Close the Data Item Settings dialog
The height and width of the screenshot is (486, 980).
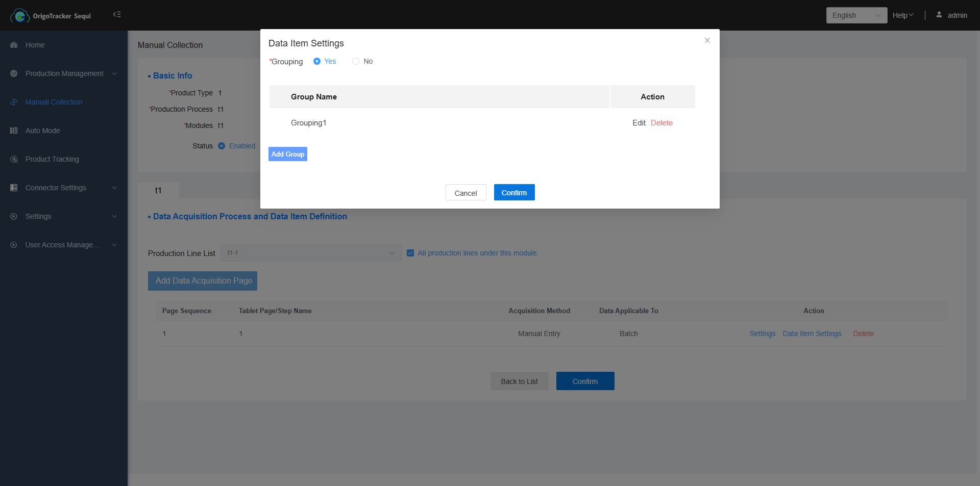pos(707,40)
